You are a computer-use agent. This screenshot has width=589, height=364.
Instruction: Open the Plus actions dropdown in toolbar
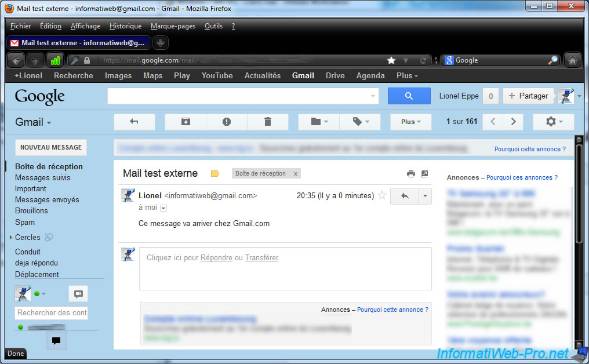click(x=410, y=122)
